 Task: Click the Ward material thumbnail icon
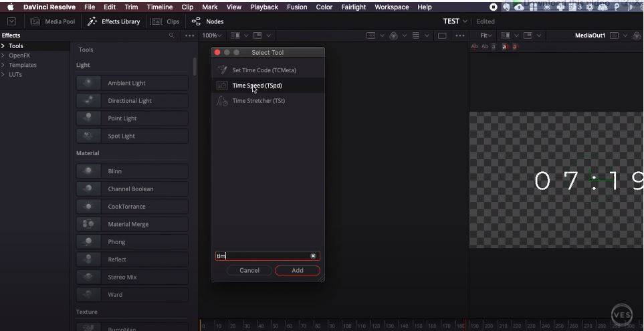tap(88, 294)
